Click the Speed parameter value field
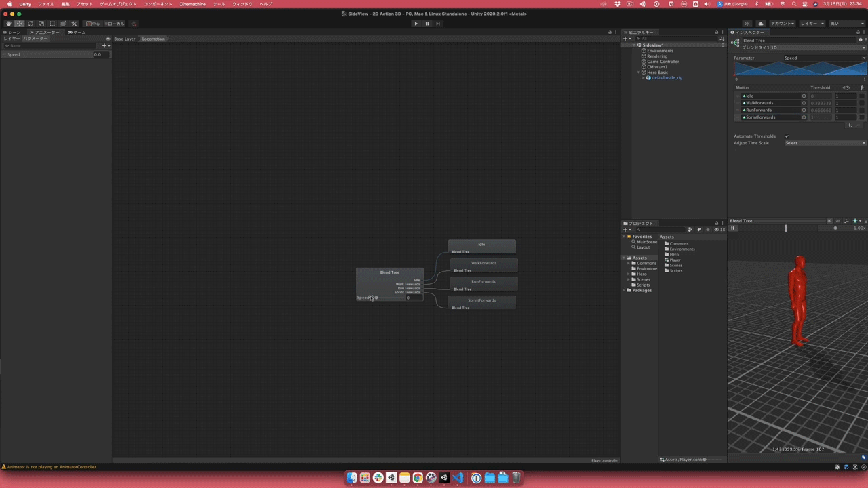Screen dimensions: 868x488 (101, 54)
